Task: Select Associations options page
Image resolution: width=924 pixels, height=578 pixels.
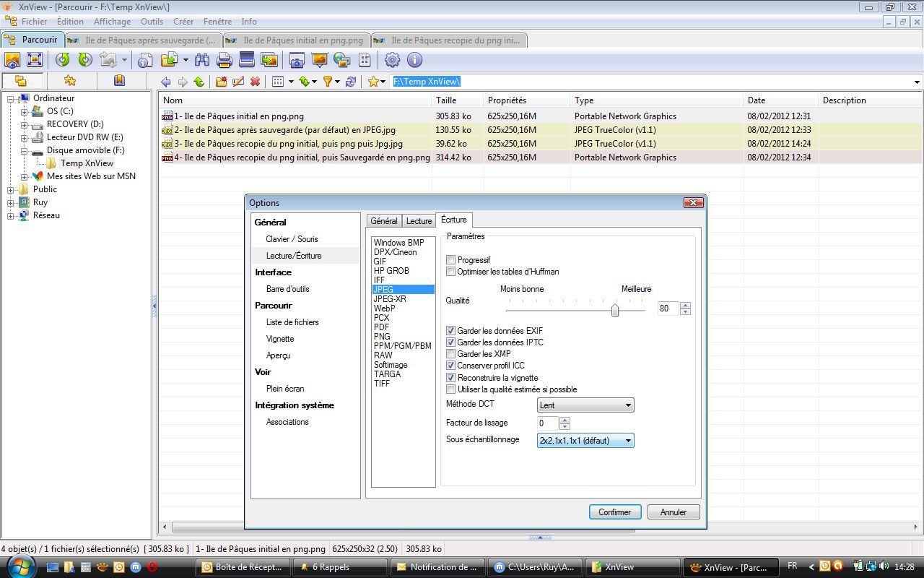Action: point(287,422)
